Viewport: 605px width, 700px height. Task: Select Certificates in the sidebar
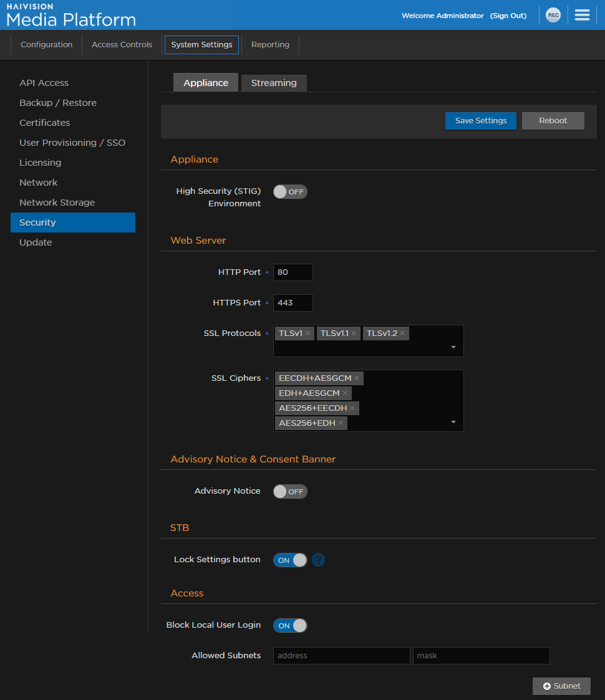coord(44,122)
